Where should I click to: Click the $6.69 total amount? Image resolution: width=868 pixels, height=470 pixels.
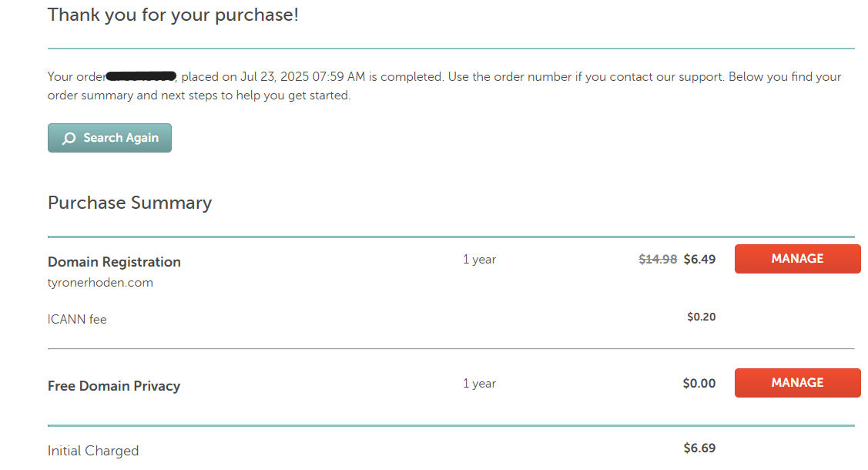pyautogui.click(x=699, y=448)
